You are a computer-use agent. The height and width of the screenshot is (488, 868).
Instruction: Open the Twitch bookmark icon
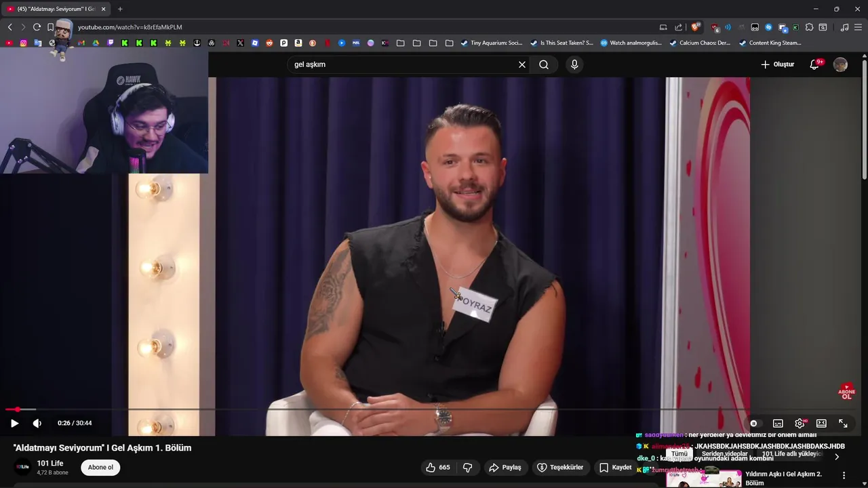tap(111, 43)
